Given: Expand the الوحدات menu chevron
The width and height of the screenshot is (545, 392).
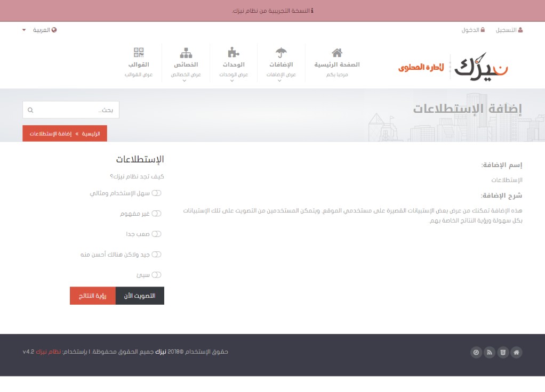Looking at the screenshot, I should coord(233,80).
